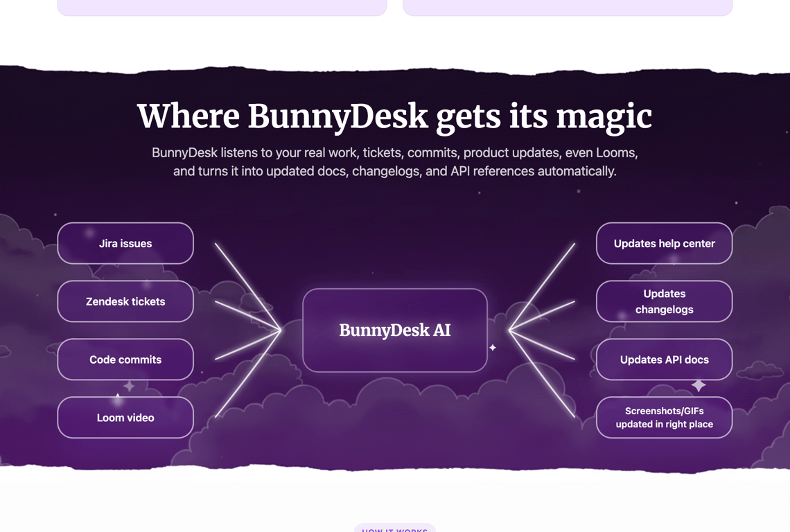This screenshot has height=532, width=790.
Task: Select the Zendesk tickets box
Action: [x=125, y=301]
